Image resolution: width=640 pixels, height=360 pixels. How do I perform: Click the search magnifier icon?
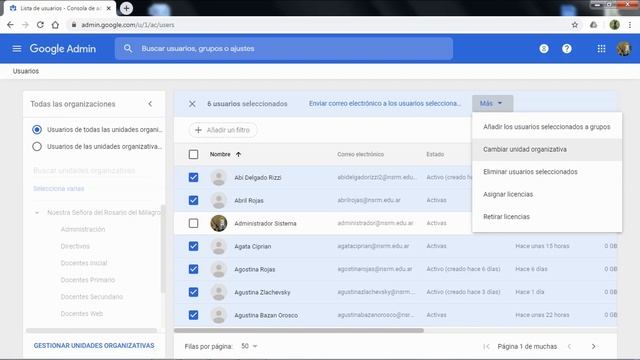(x=128, y=49)
